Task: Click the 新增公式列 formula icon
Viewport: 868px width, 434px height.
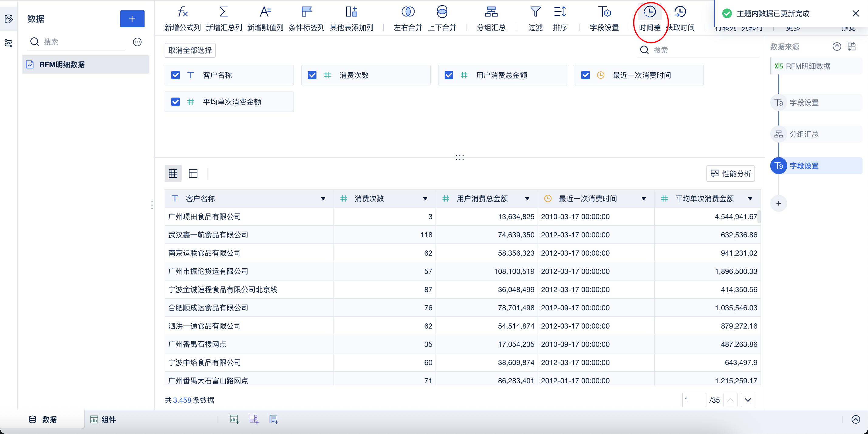Action: 182,12
